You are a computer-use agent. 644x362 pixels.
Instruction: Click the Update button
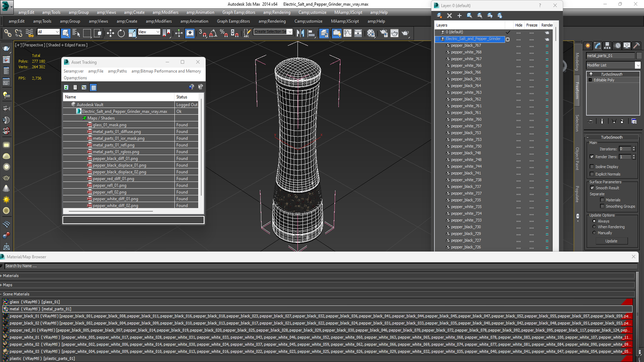click(611, 241)
